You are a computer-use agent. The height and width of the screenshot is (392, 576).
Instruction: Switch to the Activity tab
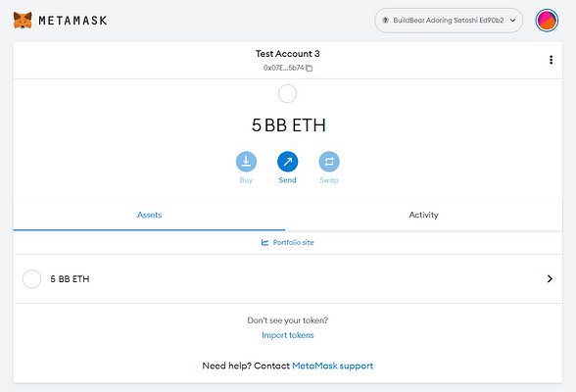423,215
